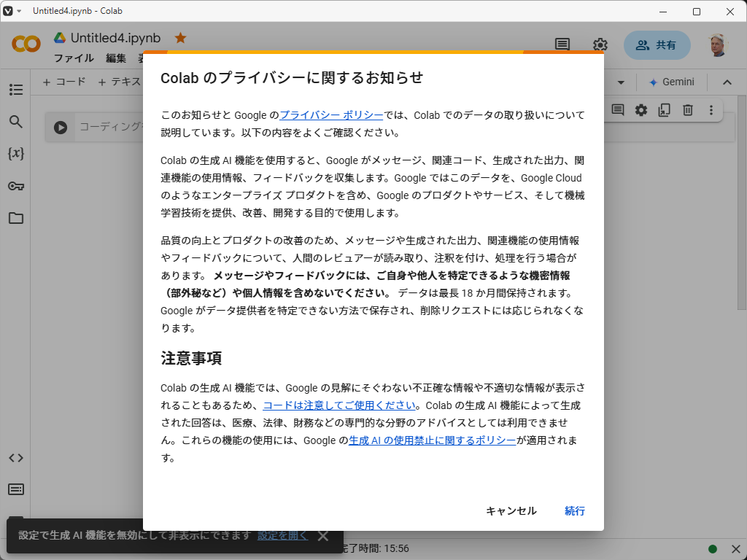Viewport: 747px width, 560px height.
Task: Open the ファイル menu
Action: tap(74, 58)
